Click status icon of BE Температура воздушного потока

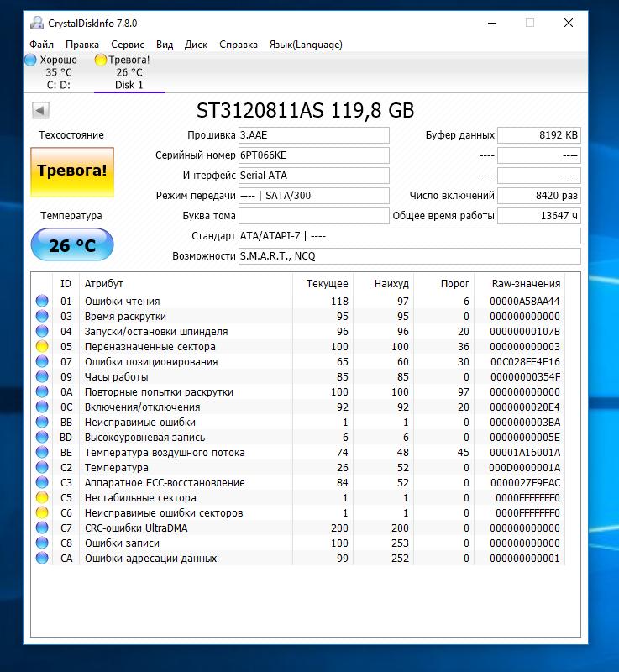tap(42, 452)
